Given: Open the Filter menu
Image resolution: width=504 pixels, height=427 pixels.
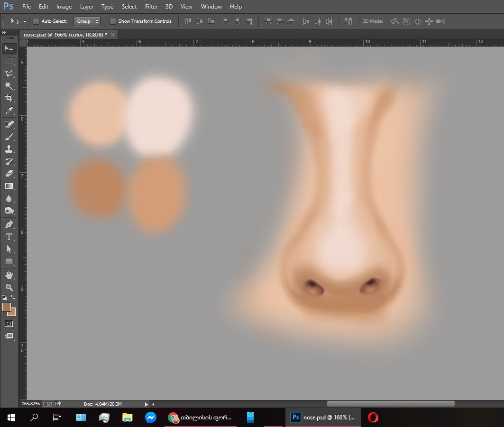Looking at the screenshot, I should (151, 7).
